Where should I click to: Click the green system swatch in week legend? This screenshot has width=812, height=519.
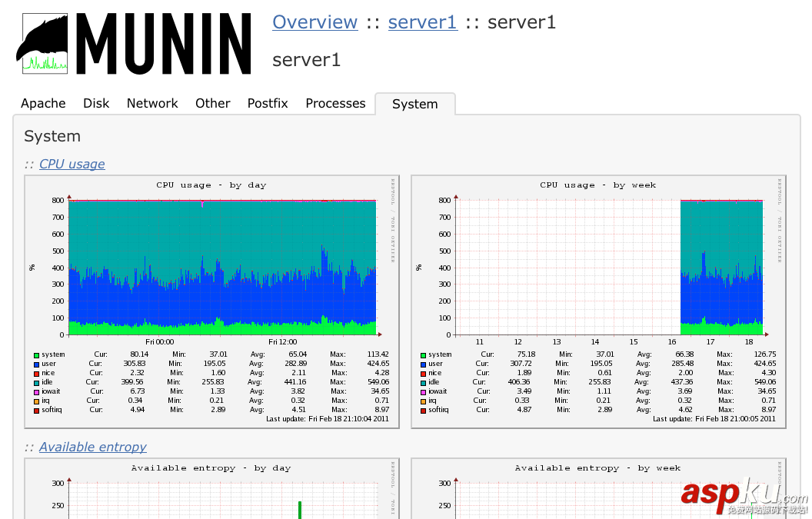click(423, 355)
